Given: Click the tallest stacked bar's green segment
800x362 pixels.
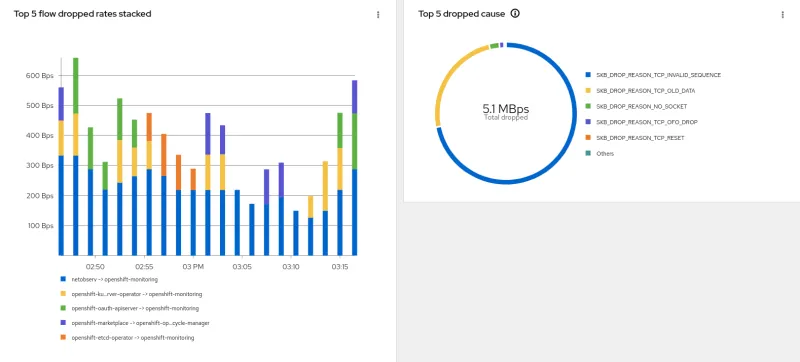Looking at the screenshot, I should [76, 86].
